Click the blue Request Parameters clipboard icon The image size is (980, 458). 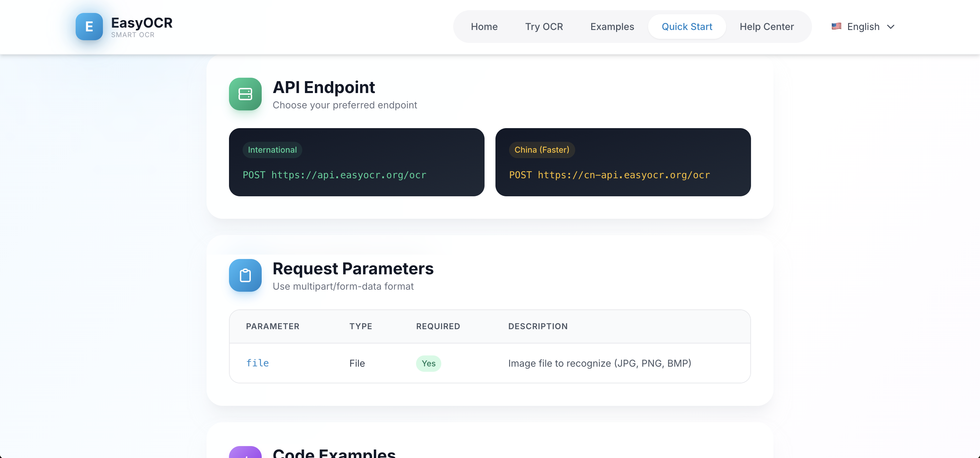click(245, 275)
